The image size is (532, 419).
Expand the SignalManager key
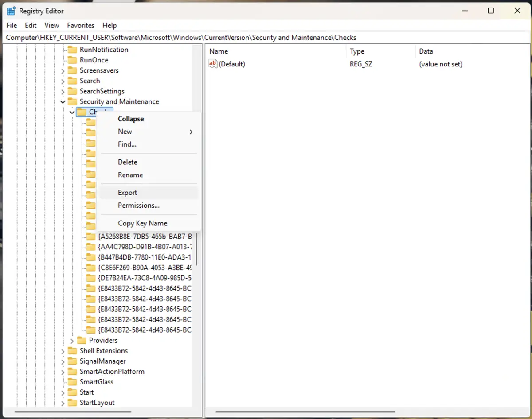tap(63, 361)
